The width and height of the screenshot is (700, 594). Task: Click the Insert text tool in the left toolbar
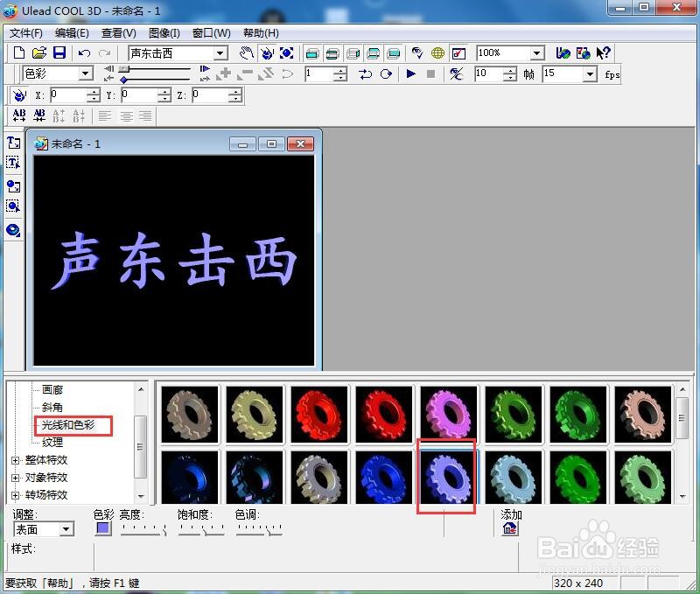(x=13, y=143)
